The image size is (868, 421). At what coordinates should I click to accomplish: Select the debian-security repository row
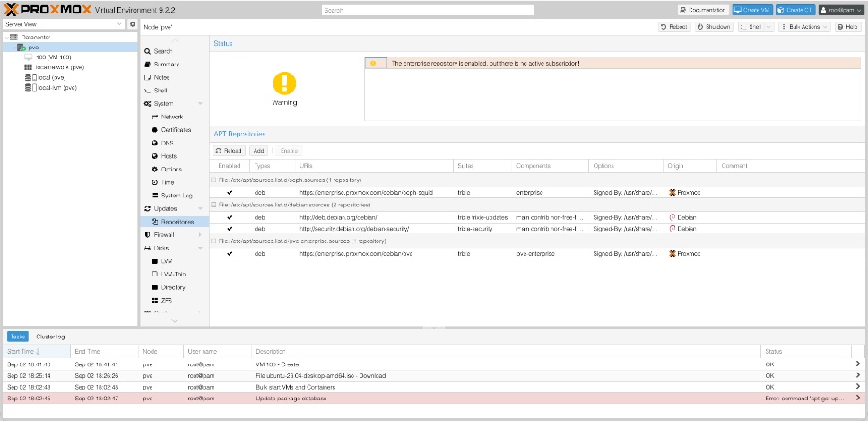pos(538,229)
